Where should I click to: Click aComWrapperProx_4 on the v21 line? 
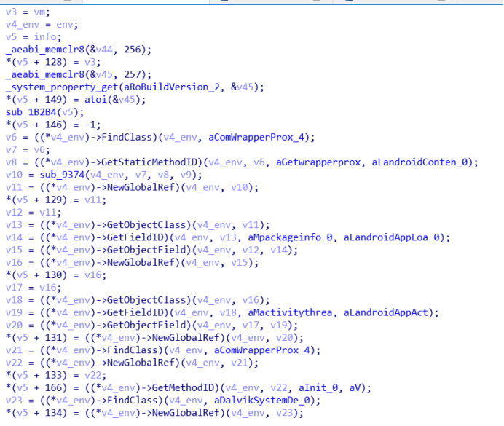(x=262, y=350)
